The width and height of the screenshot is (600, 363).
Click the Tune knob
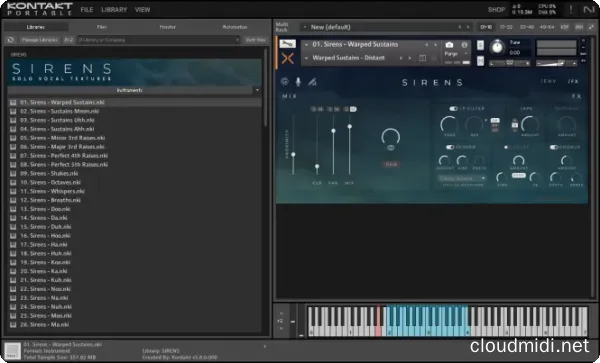pos(497,47)
